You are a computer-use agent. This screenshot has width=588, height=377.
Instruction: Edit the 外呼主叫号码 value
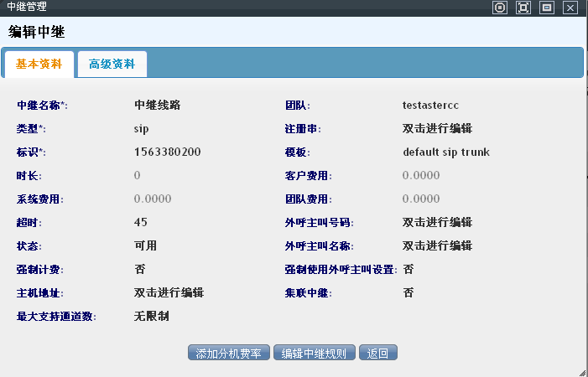coord(437,223)
